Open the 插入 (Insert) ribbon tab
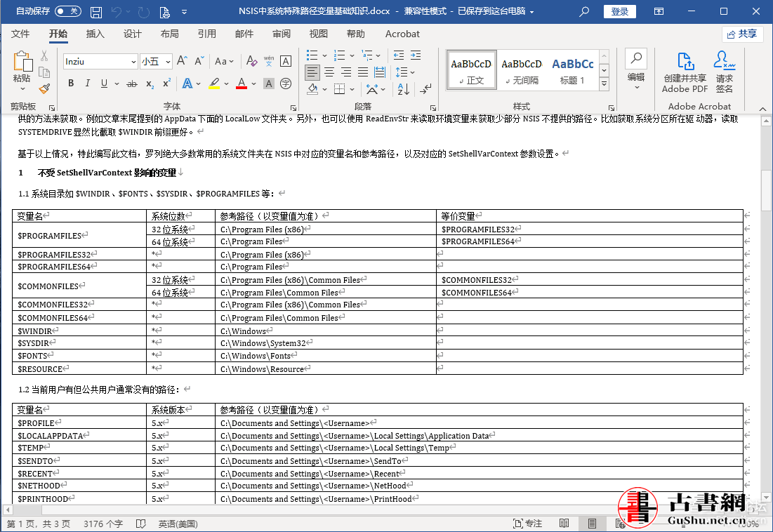Screen dimensions: 773x532 click(x=95, y=34)
